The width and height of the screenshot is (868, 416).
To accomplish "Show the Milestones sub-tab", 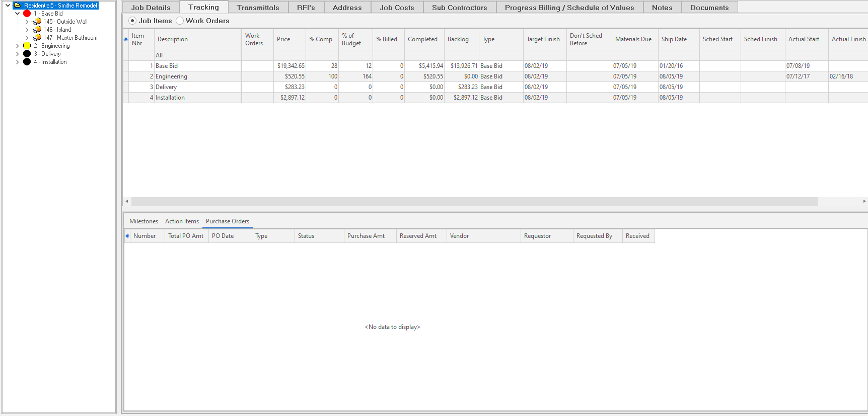I will pos(143,221).
